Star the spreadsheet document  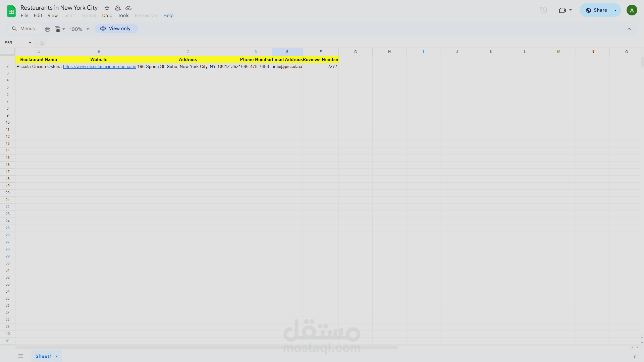pyautogui.click(x=107, y=8)
